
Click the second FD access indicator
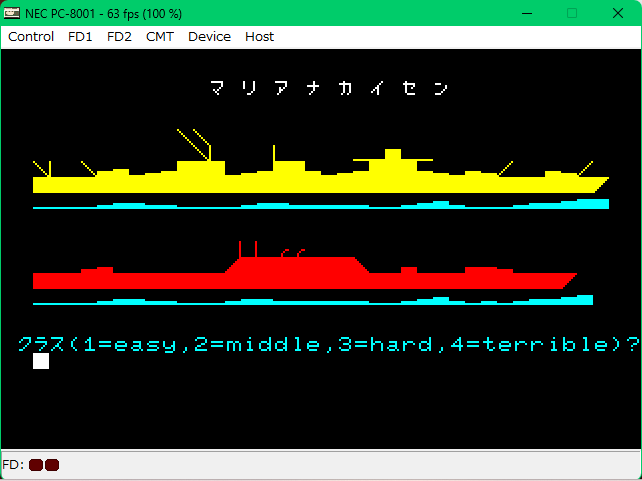click(x=52, y=465)
